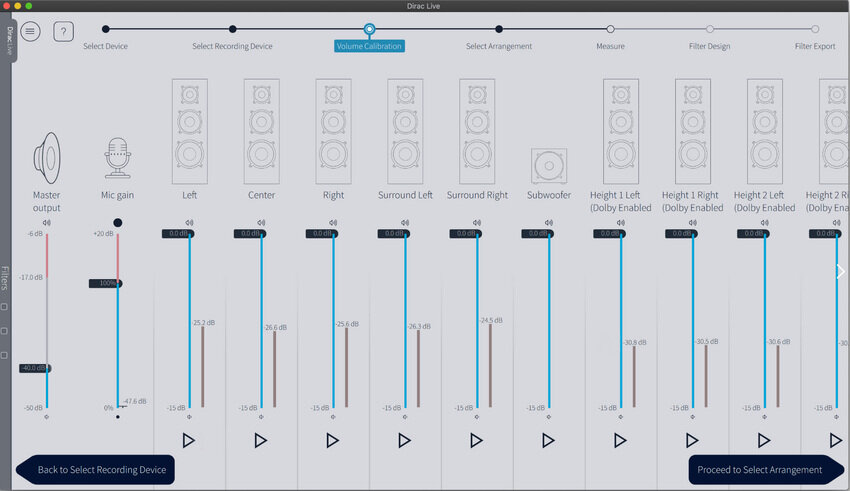Mute the Surround Right channel
Viewport: 850px width, 491px height.
(476, 223)
